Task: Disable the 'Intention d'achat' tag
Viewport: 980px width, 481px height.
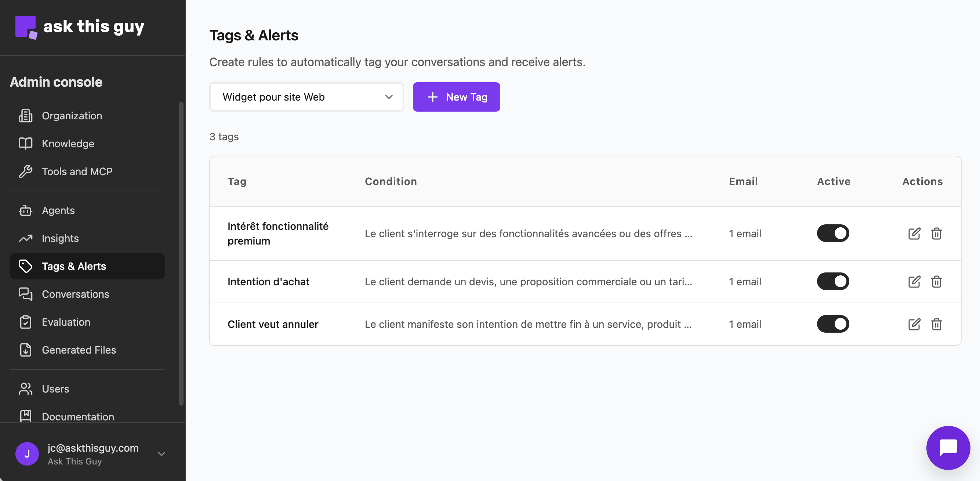Action: [833, 282]
